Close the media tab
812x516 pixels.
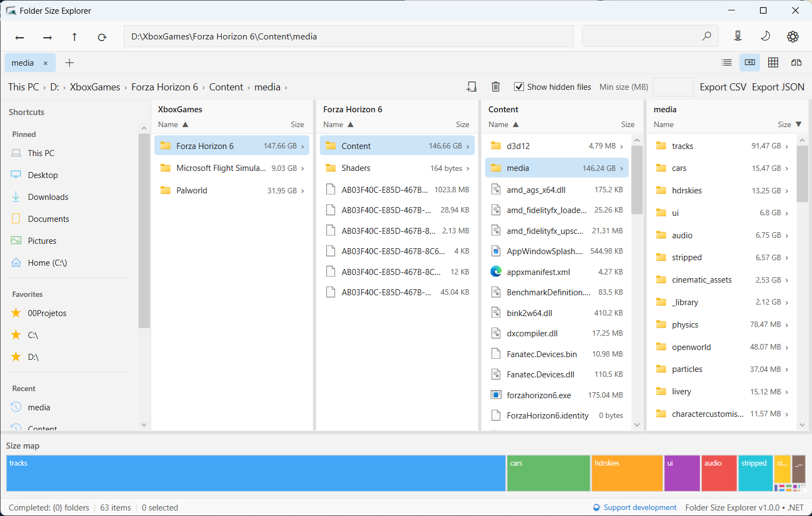[45, 63]
